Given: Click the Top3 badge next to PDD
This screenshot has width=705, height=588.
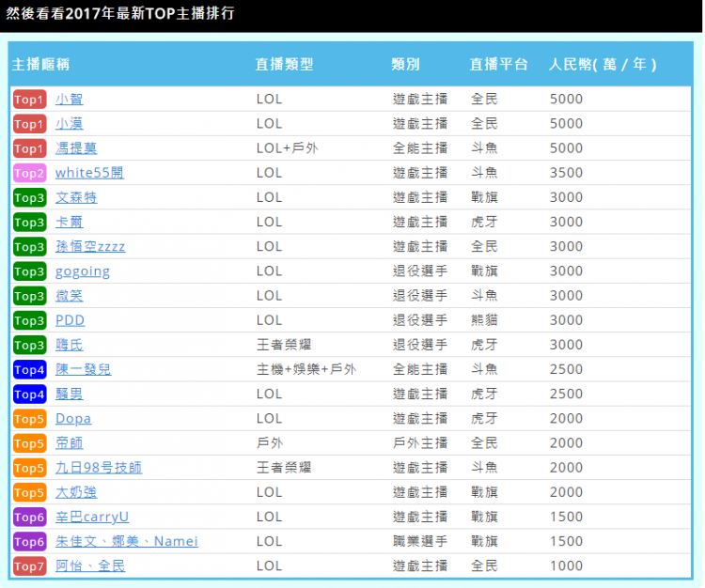Looking at the screenshot, I should pyautogui.click(x=29, y=320).
